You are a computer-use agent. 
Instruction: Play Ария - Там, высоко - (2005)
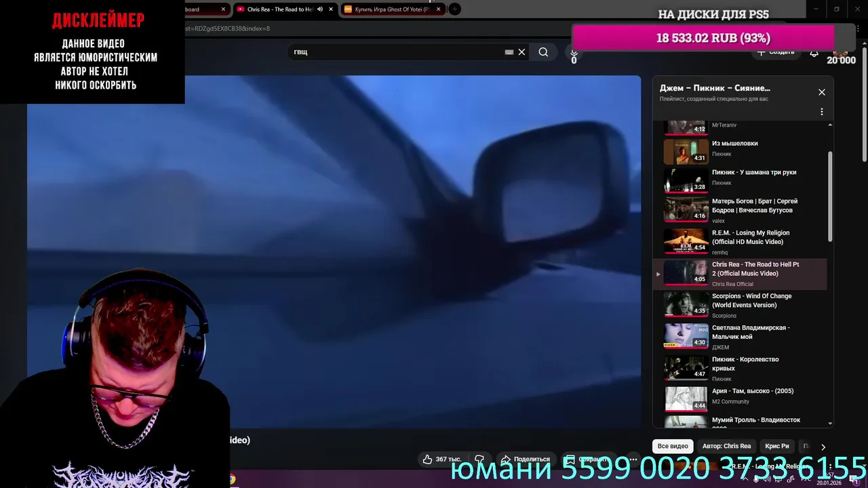click(x=740, y=398)
